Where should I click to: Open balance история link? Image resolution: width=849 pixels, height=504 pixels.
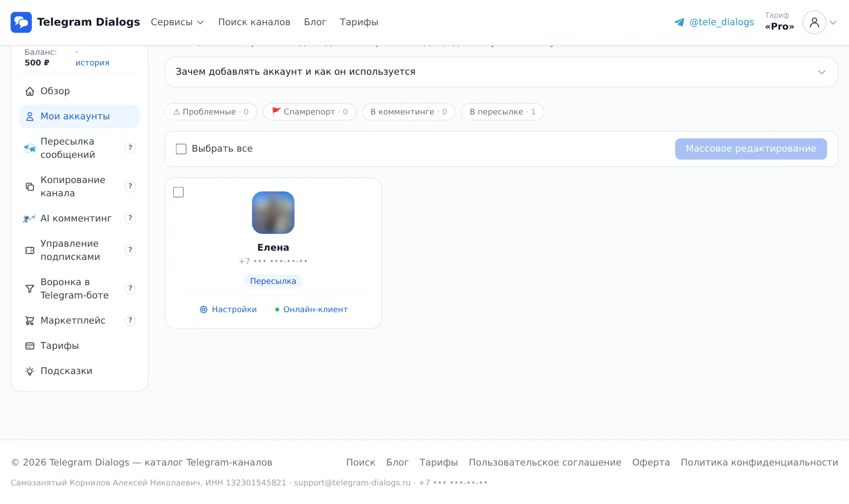[92, 63]
